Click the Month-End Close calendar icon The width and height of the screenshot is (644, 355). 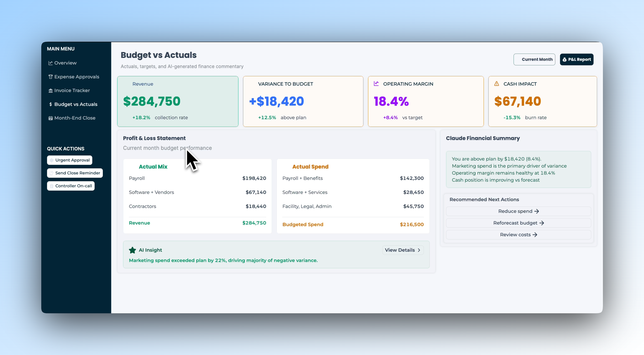pos(51,118)
